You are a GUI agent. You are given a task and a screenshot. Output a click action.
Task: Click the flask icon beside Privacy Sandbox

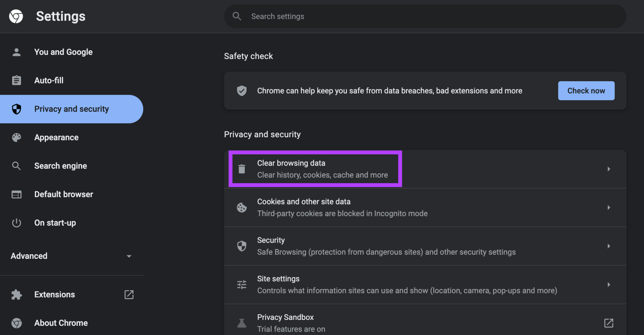tap(241, 323)
